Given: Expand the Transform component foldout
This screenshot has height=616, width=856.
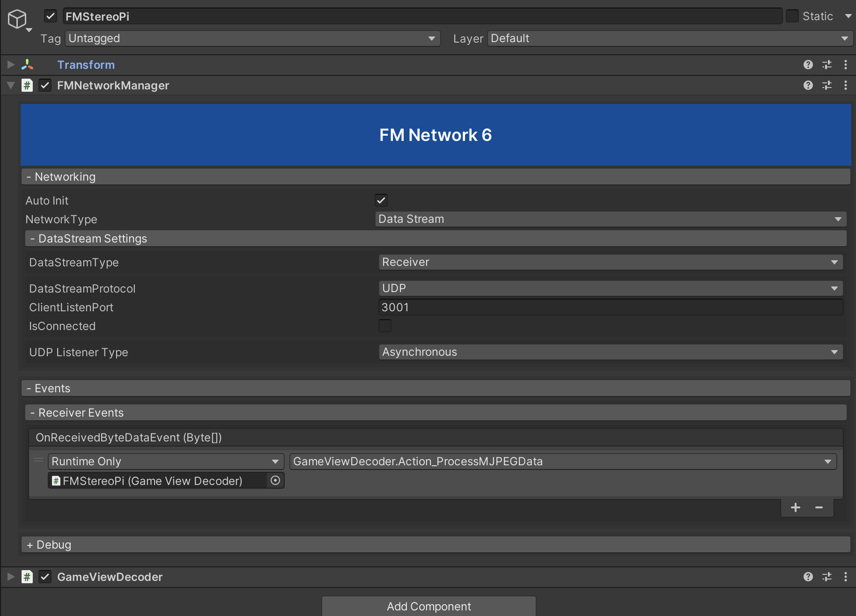Looking at the screenshot, I should (11, 65).
